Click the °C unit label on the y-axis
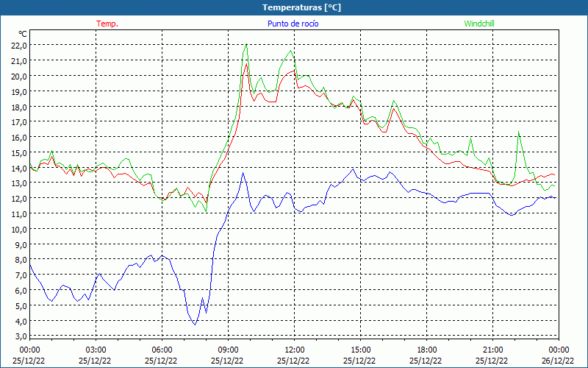588x368 pixels. [23, 34]
